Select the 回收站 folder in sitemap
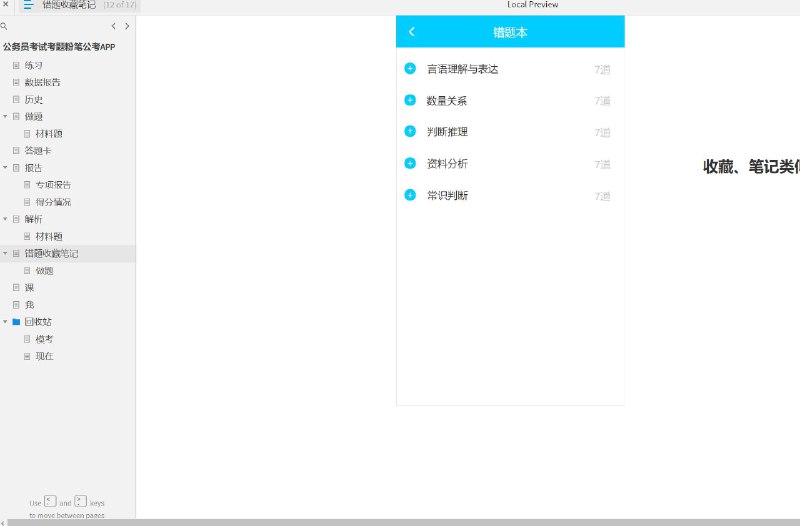Image resolution: width=800 pixels, height=526 pixels. 38,321
